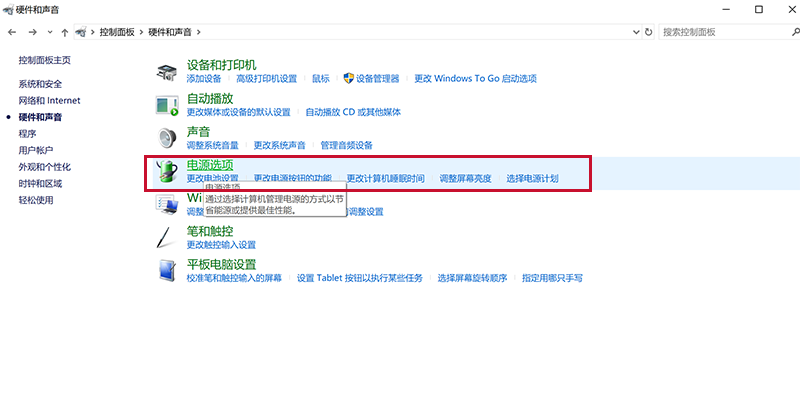
Task: Click 硬件和声音 in the address breadcrumb
Action: coord(169,32)
